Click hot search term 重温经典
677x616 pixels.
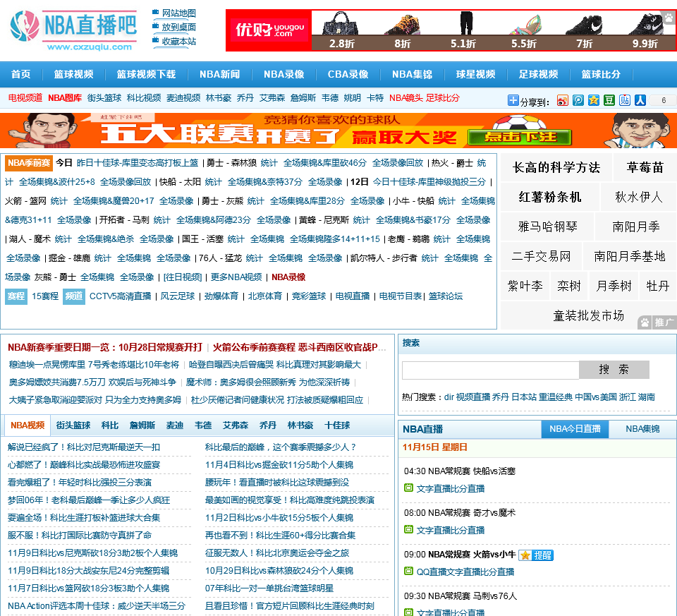click(555, 397)
